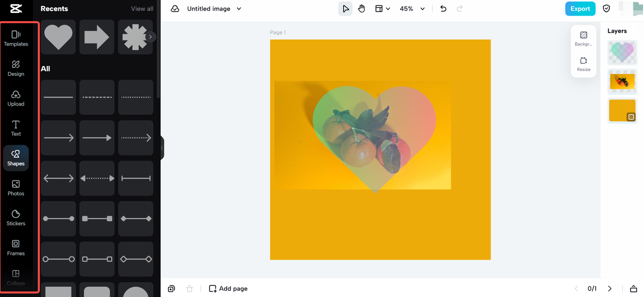Open the bottom-right toolbox icon
This screenshot has width=644, height=297.
click(x=633, y=288)
